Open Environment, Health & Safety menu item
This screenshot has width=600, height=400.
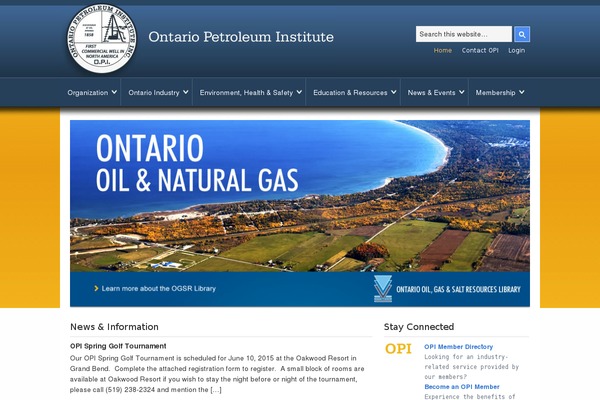tap(246, 93)
